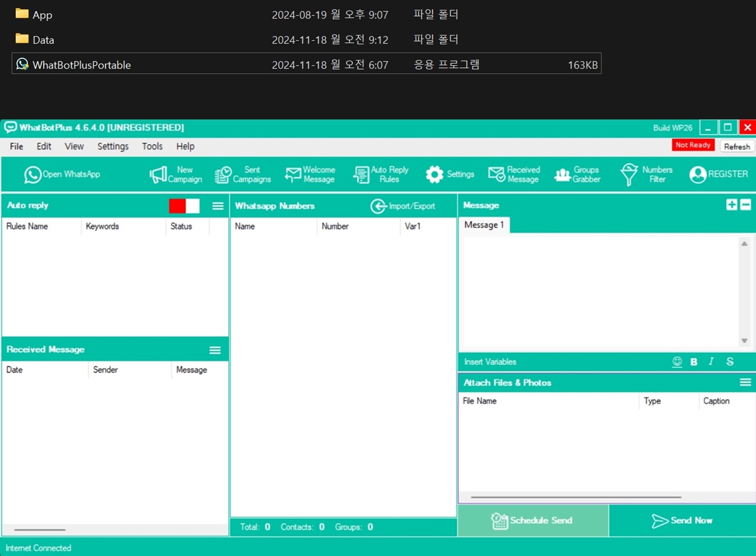Screen dimensions: 756x556
Task: Click Schedule Send button
Action: 533,520
